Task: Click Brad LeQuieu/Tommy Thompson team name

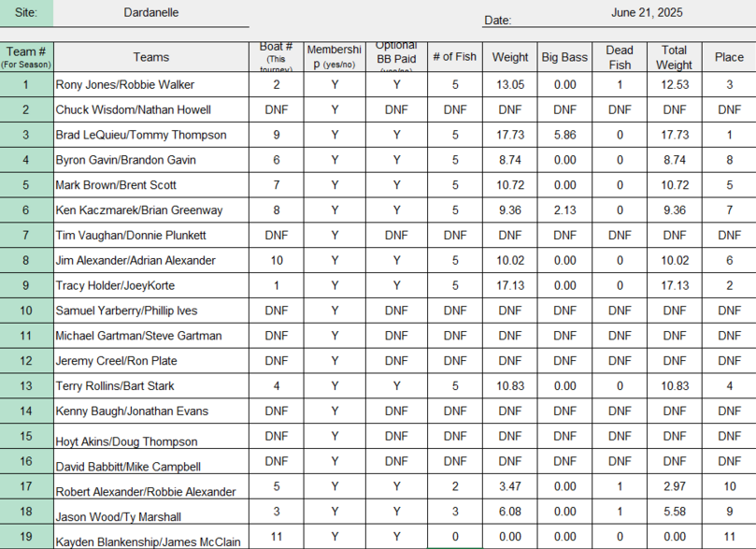Action: click(141, 135)
